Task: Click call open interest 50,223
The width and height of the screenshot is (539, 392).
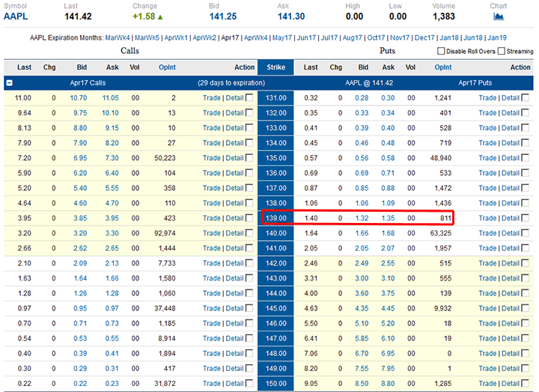Action: click(x=165, y=158)
